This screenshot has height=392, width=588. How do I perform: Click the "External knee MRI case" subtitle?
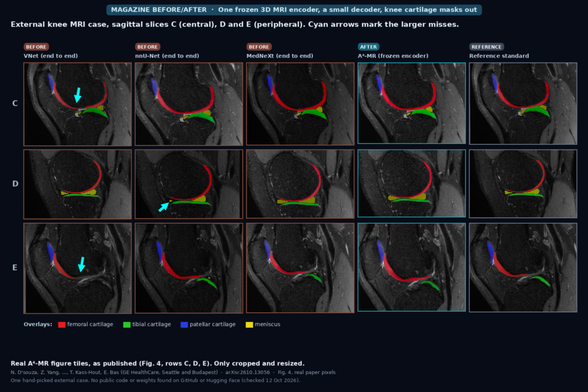(235, 25)
